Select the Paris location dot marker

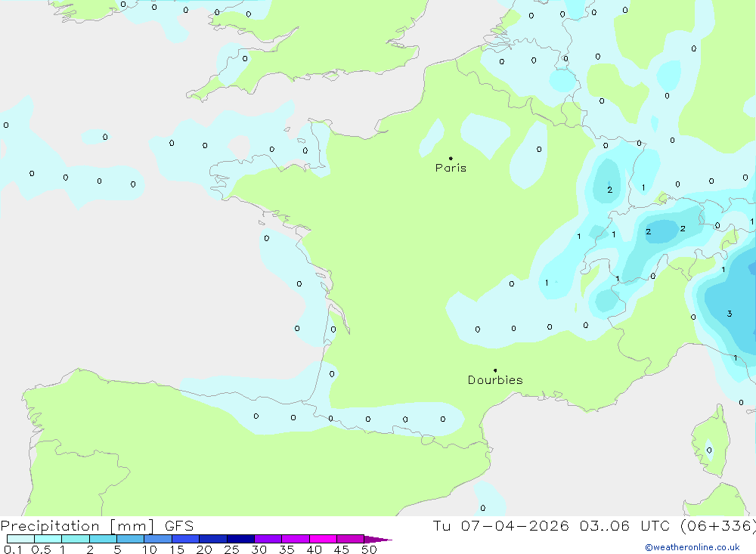click(x=451, y=158)
